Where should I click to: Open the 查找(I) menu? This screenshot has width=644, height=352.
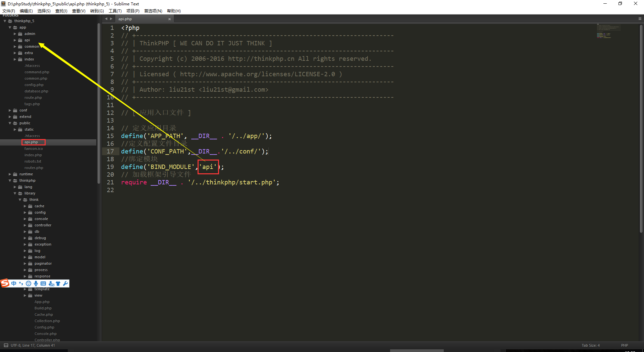tap(61, 11)
